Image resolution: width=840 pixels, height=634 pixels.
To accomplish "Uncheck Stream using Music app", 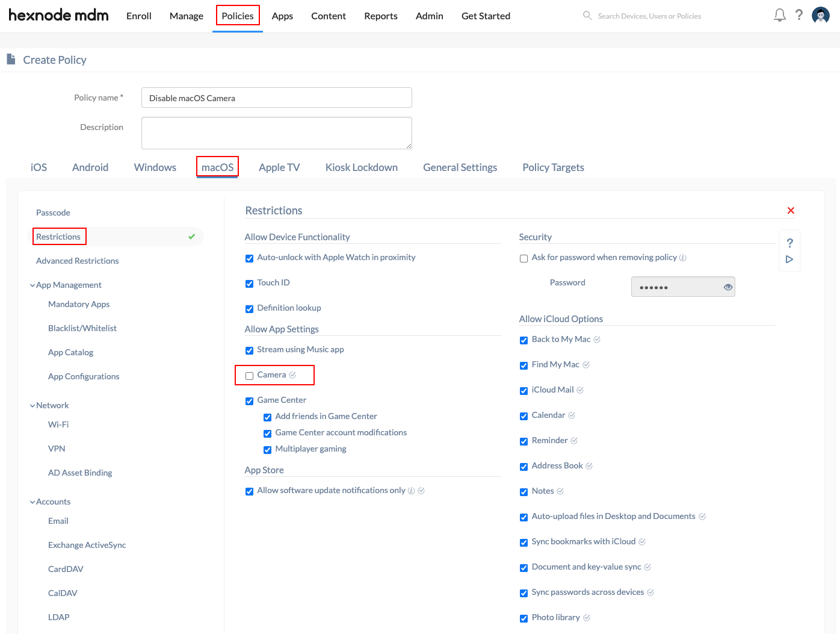I will pyautogui.click(x=249, y=350).
